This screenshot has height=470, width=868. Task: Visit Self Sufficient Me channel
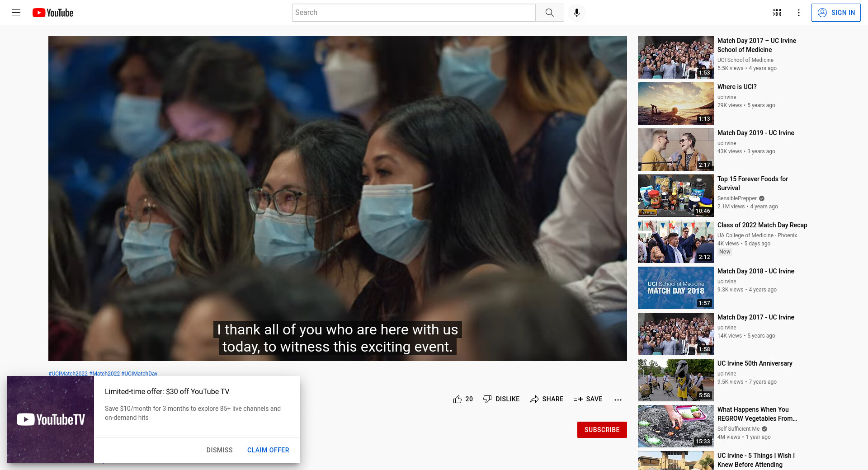click(x=739, y=429)
